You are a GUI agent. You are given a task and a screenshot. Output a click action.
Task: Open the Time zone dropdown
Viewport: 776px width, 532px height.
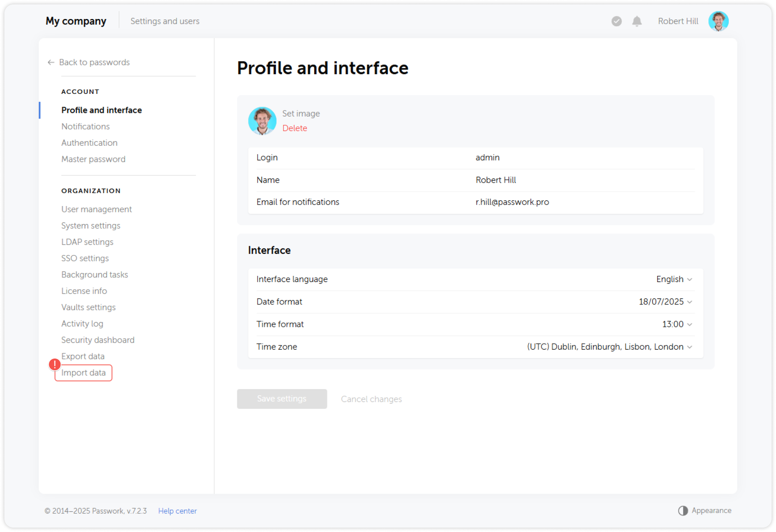coord(609,346)
